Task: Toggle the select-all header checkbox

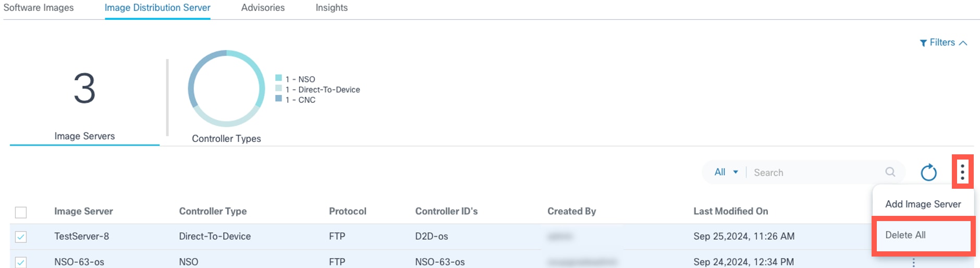Action: pos(21,212)
